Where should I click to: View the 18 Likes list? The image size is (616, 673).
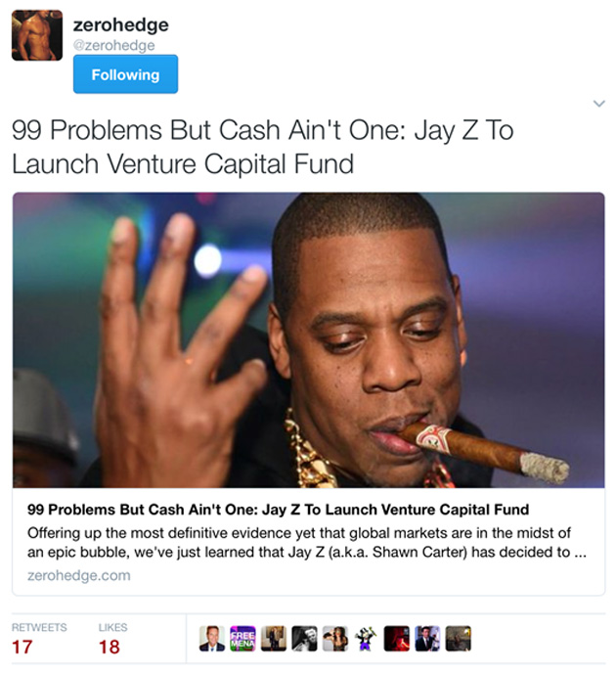tap(112, 640)
